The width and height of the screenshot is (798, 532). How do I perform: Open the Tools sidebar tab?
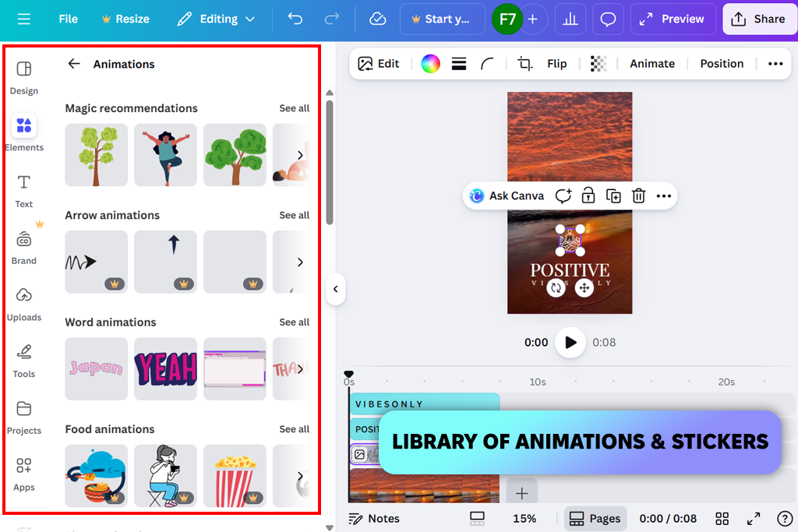click(x=24, y=361)
